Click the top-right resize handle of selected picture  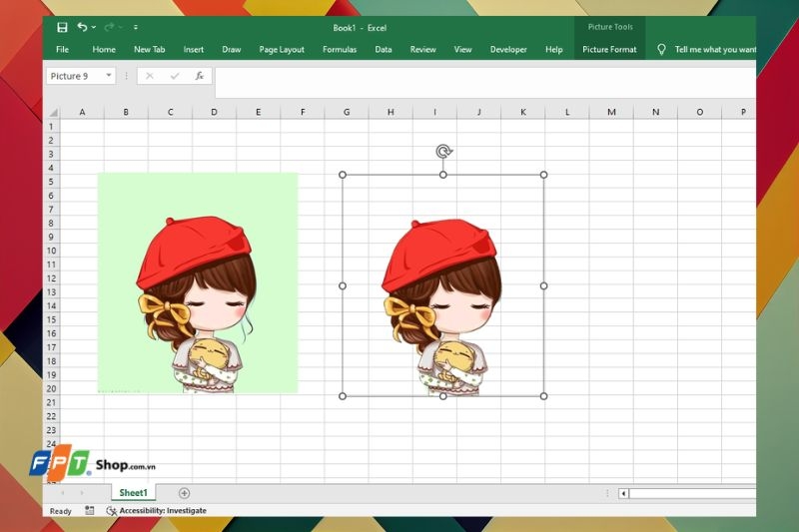543,175
